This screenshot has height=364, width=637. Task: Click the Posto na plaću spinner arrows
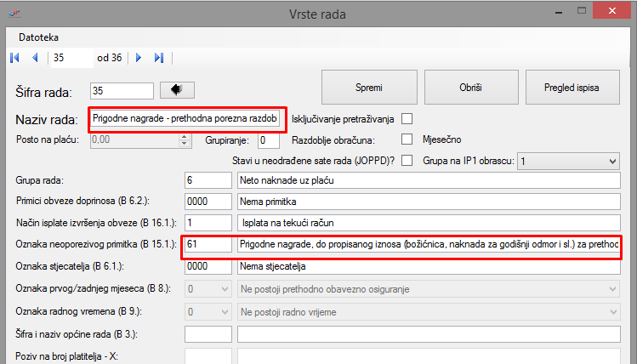click(184, 139)
